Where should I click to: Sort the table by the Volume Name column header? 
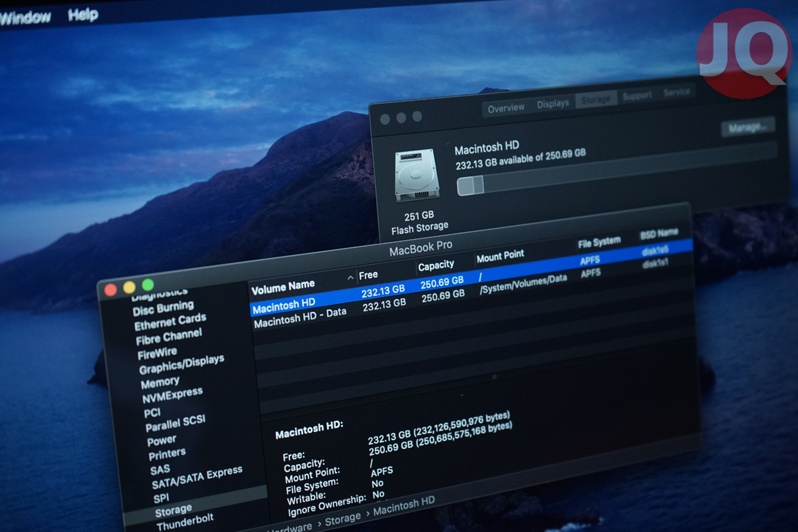[x=283, y=287]
